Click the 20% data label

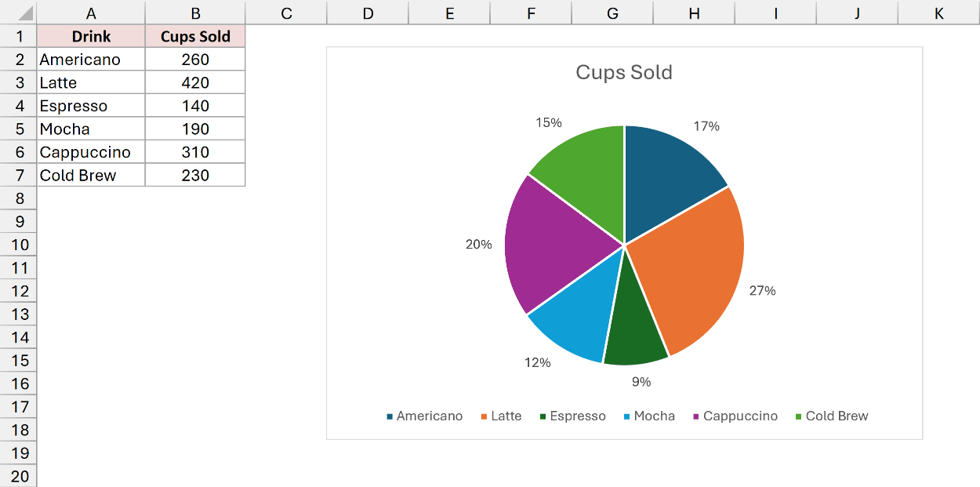pos(479,245)
